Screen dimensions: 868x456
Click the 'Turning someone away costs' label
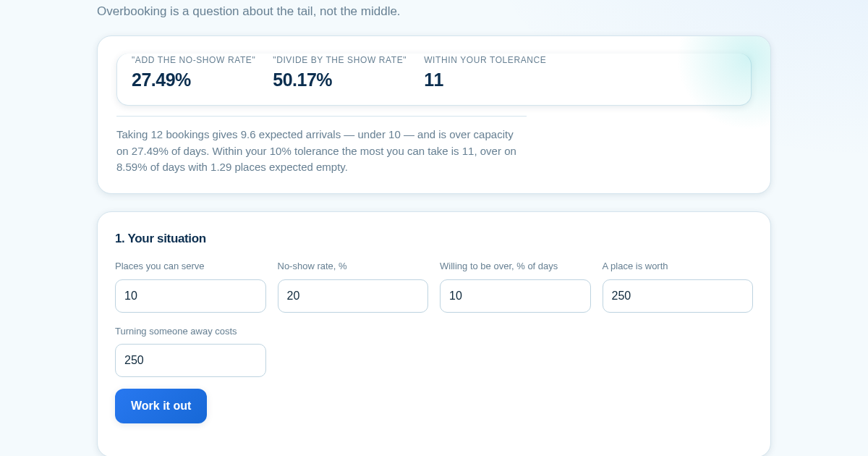[x=176, y=331]
